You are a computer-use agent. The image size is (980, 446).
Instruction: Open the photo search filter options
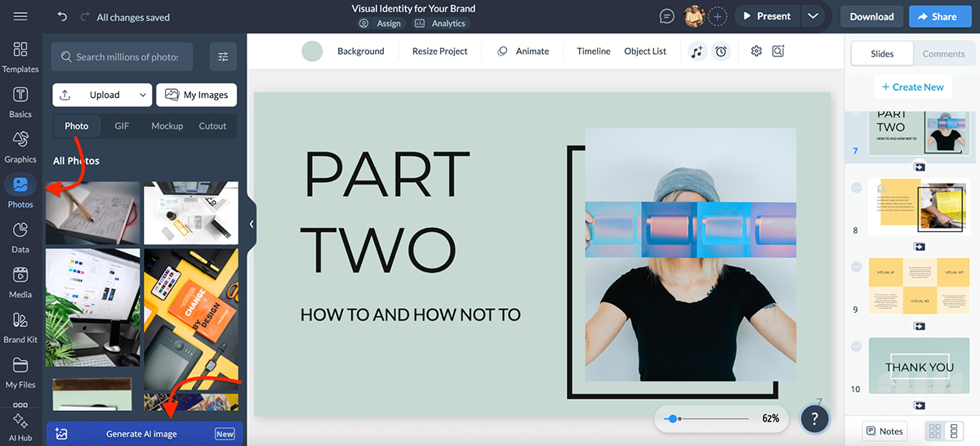point(223,56)
